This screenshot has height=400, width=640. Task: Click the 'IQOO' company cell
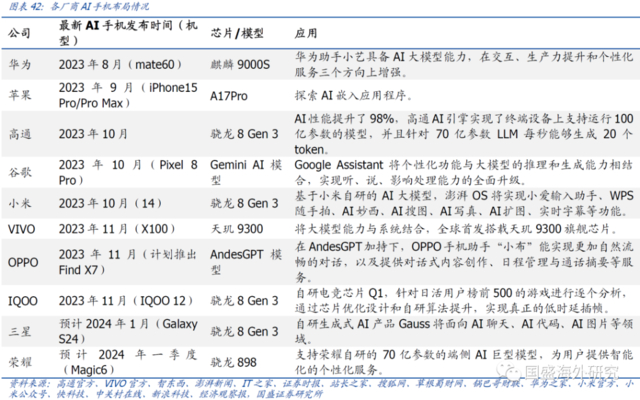pyautogui.click(x=22, y=301)
